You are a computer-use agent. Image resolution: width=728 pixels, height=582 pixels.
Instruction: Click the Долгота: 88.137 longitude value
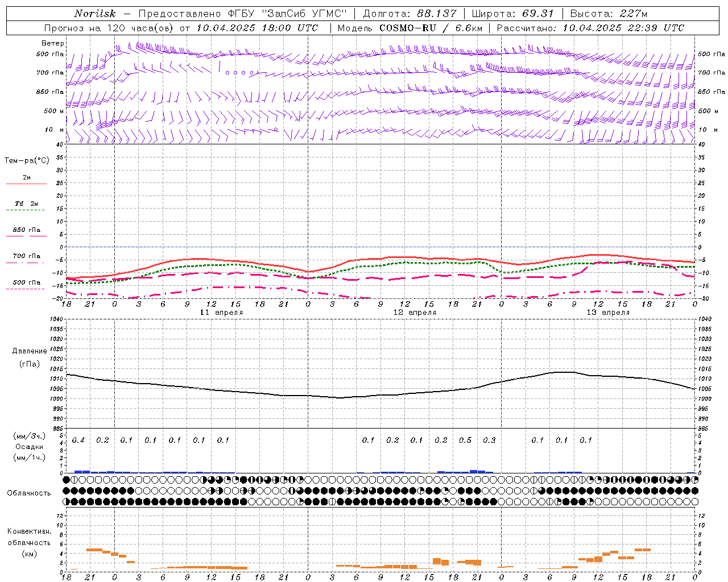[409, 14]
